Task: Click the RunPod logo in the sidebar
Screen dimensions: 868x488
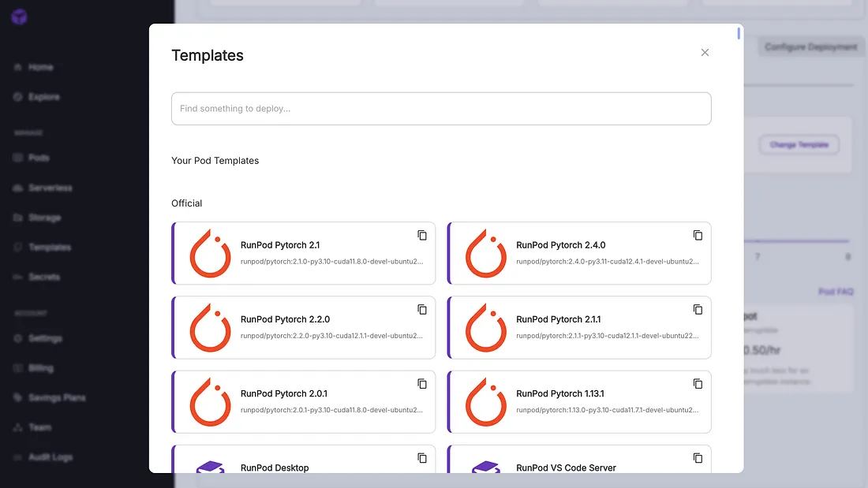Action: point(20,17)
